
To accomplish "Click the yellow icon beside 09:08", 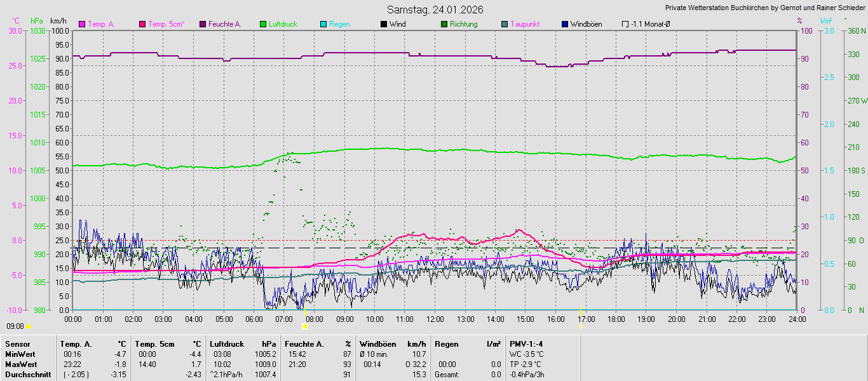I will click(x=28, y=326).
